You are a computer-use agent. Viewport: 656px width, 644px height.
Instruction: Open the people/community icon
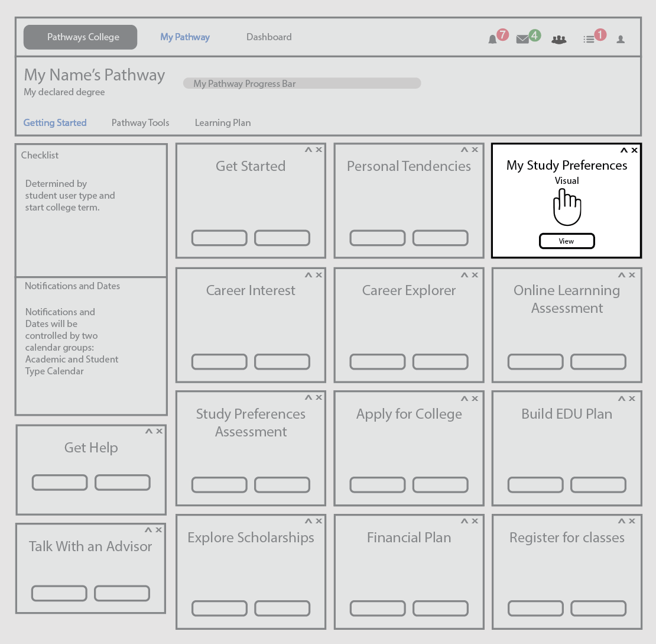(x=558, y=38)
